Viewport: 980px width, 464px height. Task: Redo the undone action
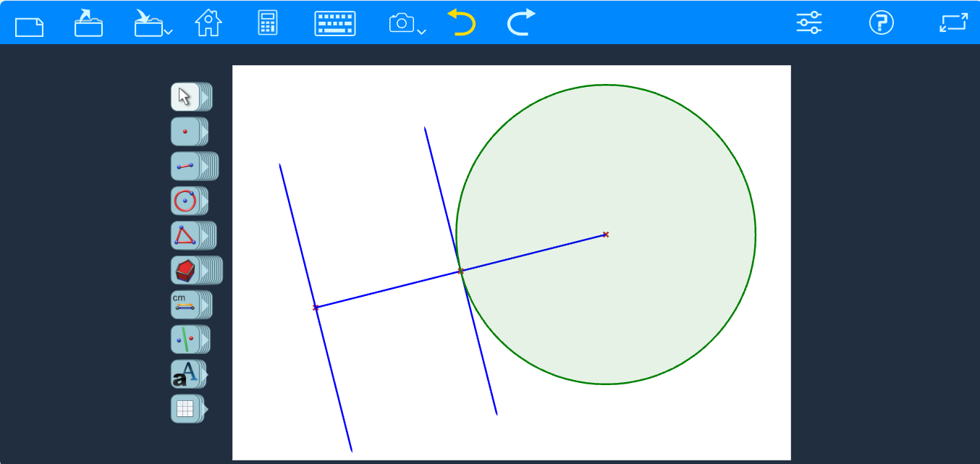520,23
